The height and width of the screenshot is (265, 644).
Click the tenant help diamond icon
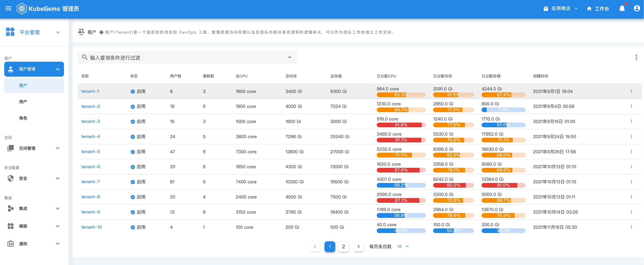101,32
